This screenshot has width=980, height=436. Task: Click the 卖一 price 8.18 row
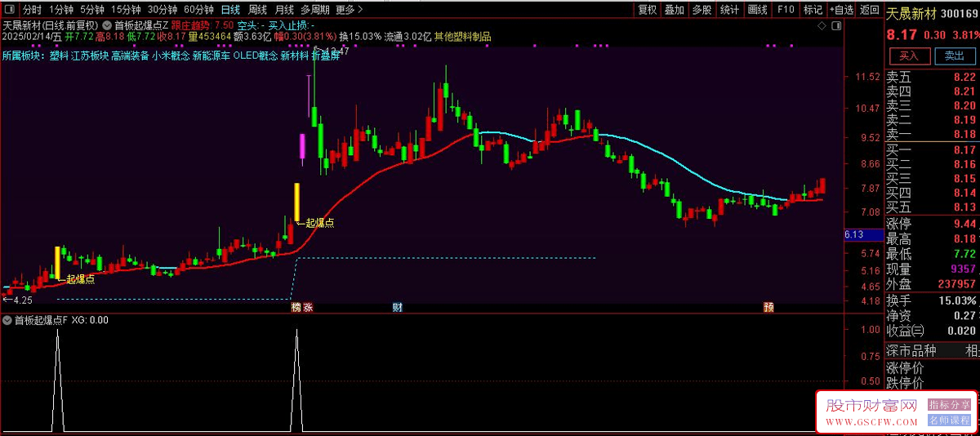point(932,134)
